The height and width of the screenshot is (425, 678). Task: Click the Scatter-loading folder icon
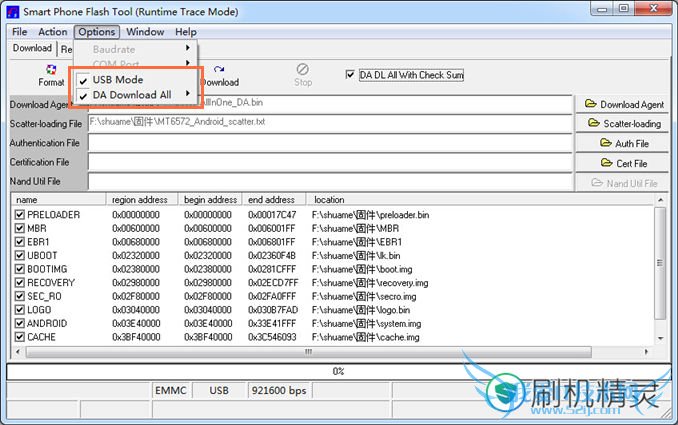pyautogui.click(x=594, y=123)
